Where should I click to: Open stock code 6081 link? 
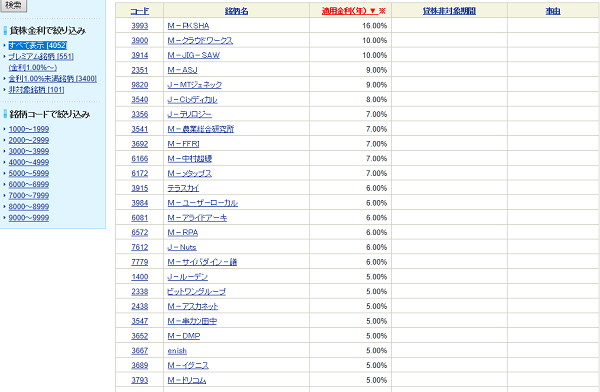point(140,218)
